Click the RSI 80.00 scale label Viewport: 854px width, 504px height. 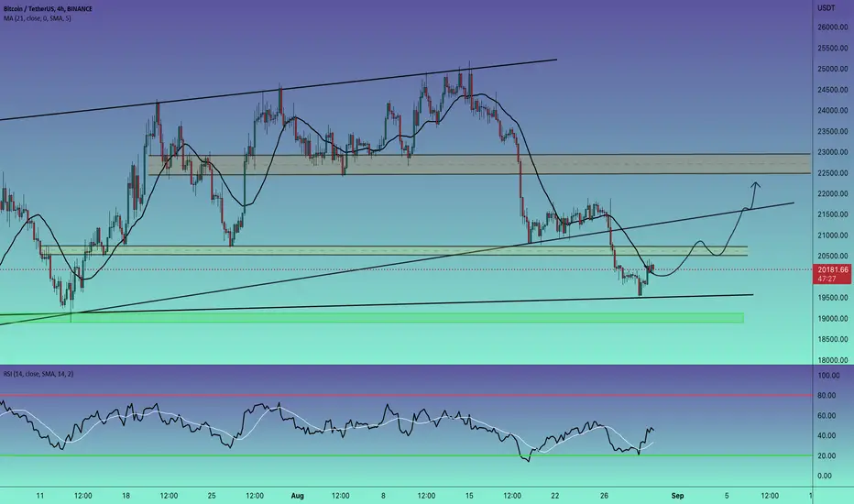pyautogui.click(x=827, y=396)
